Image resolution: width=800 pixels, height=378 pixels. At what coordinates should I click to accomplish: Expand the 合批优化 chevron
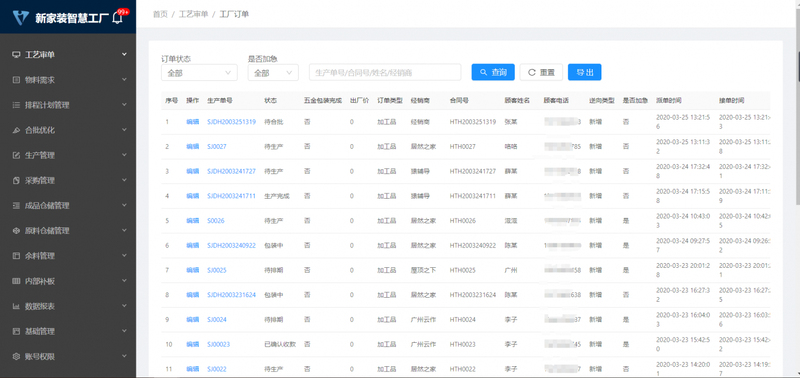pyautogui.click(x=124, y=130)
